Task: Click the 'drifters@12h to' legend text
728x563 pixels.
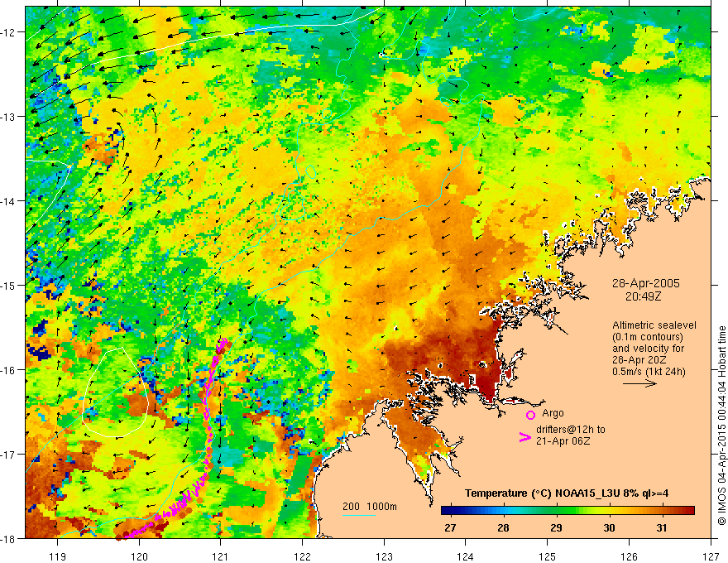Action: coord(571,430)
